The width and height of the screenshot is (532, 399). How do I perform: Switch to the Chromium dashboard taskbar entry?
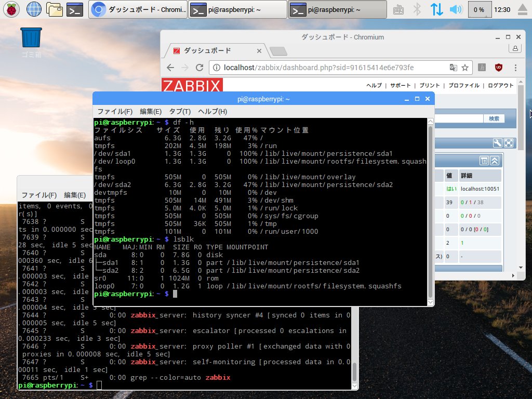pos(138,9)
